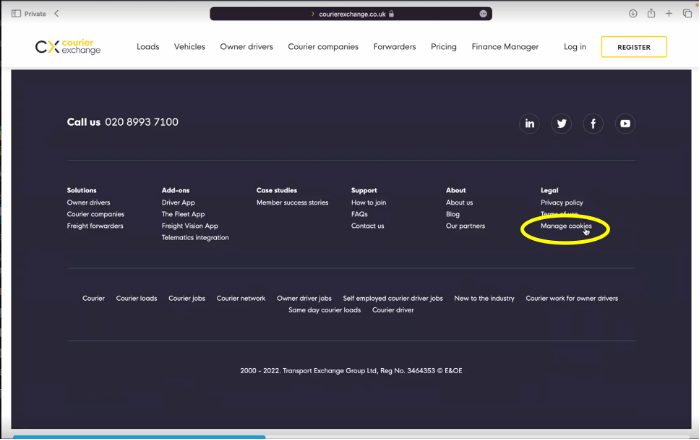Click the courierexchange.co.uk address bar

click(351, 14)
